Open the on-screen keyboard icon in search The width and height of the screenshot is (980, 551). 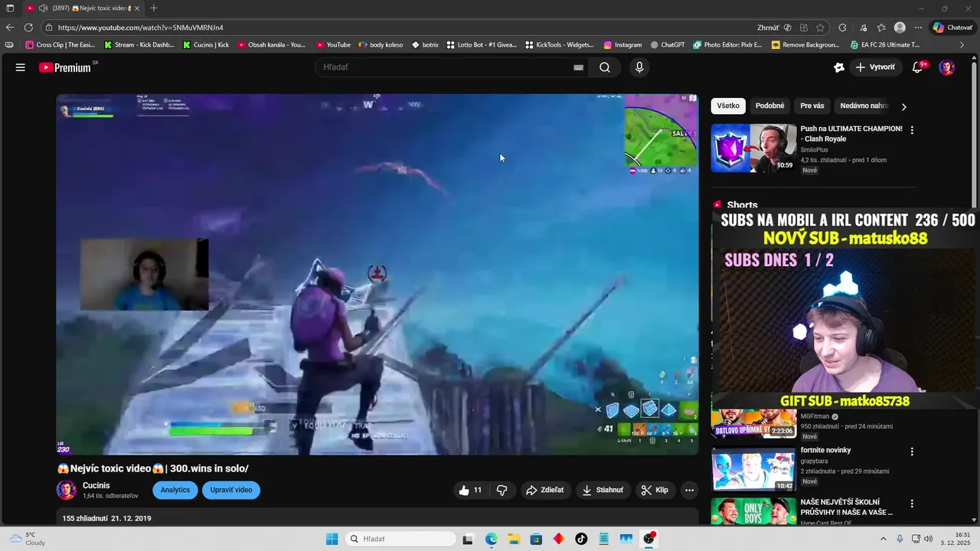tap(579, 67)
